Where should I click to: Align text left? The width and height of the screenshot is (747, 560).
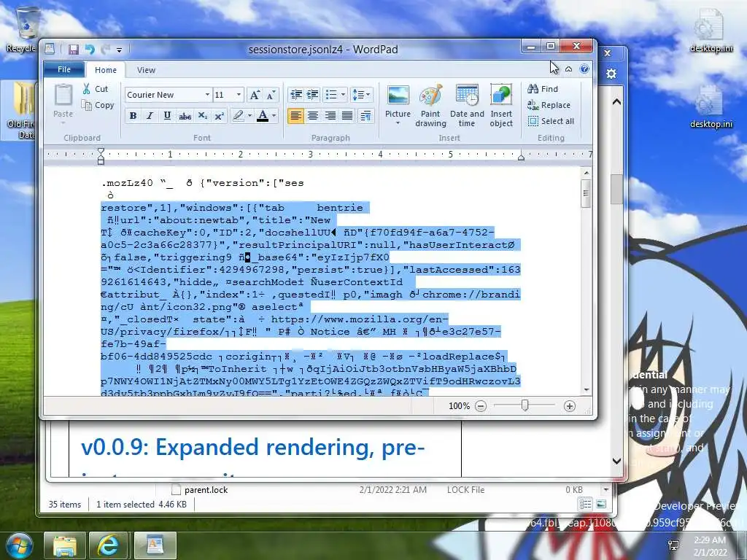(x=295, y=116)
